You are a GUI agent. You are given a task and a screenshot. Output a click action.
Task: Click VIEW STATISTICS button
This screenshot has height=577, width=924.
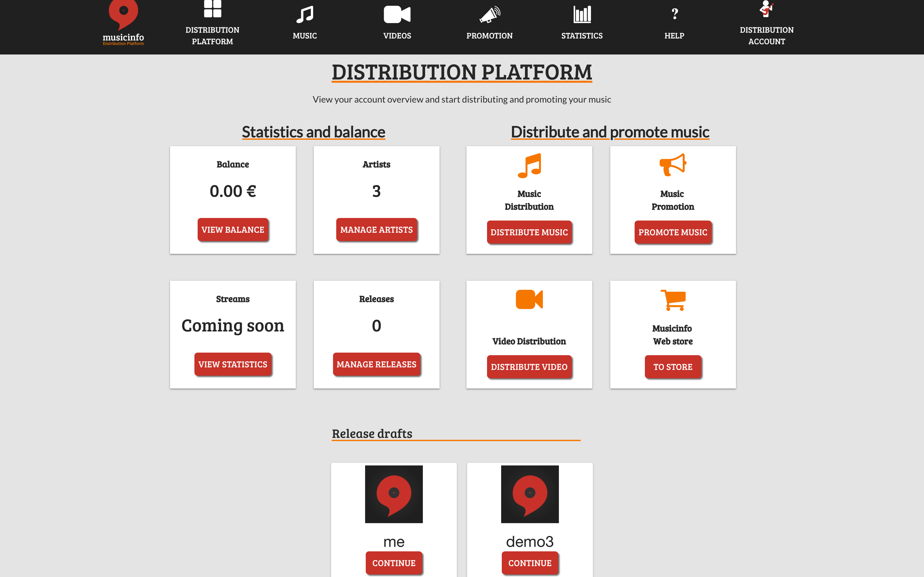click(x=232, y=364)
